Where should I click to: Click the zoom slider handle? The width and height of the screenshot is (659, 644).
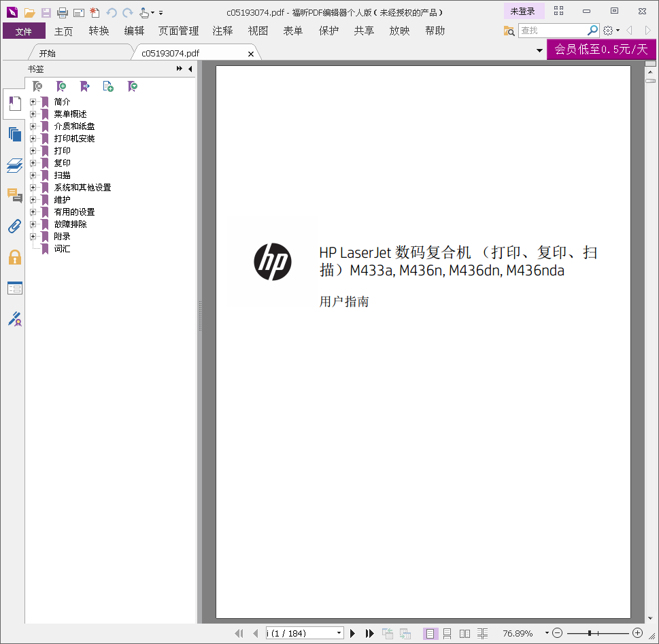pyautogui.click(x=590, y=633)
